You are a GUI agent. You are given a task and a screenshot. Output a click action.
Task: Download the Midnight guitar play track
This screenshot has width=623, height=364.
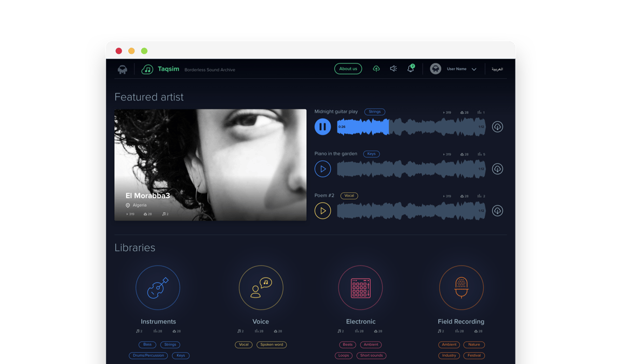(497, 127)
